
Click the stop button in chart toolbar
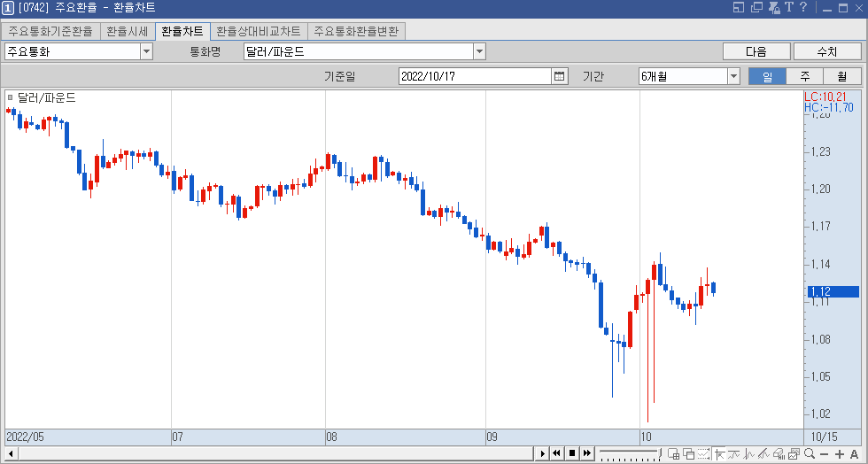(x=572, y=453)
